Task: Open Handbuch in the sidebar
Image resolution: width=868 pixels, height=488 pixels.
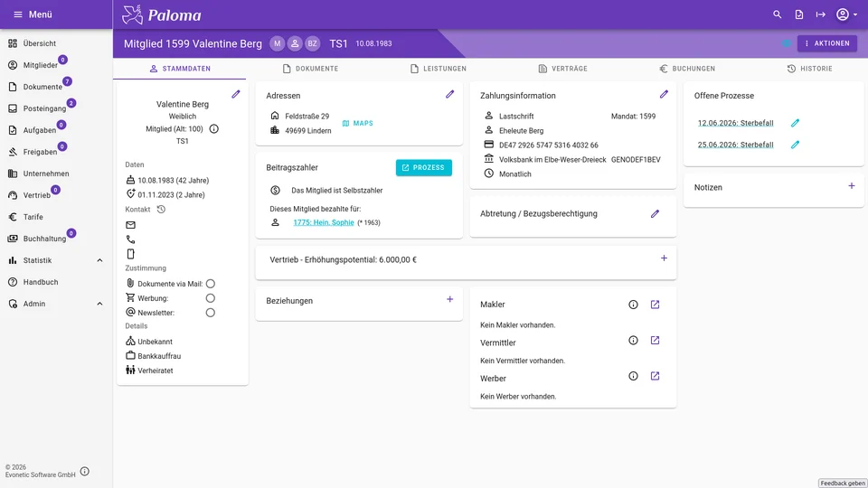Action: point(56,282)
